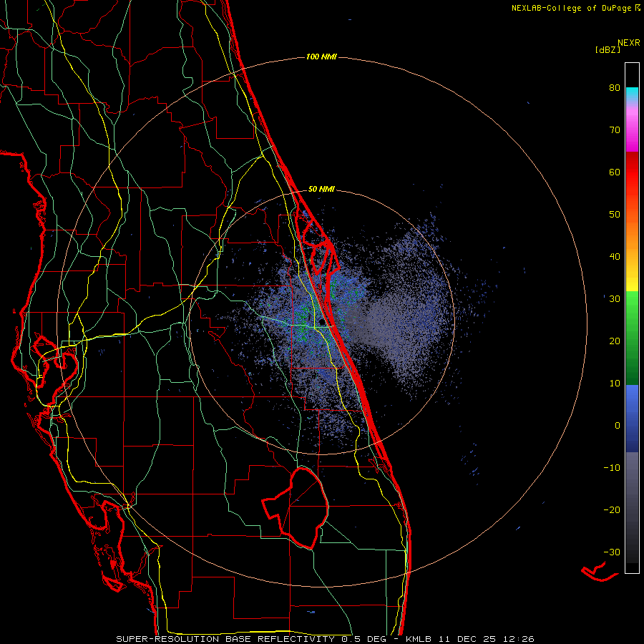Click the 50 value on the dBZ scale
Viewport: 644px width, 644px height.
tap(615, 215)
